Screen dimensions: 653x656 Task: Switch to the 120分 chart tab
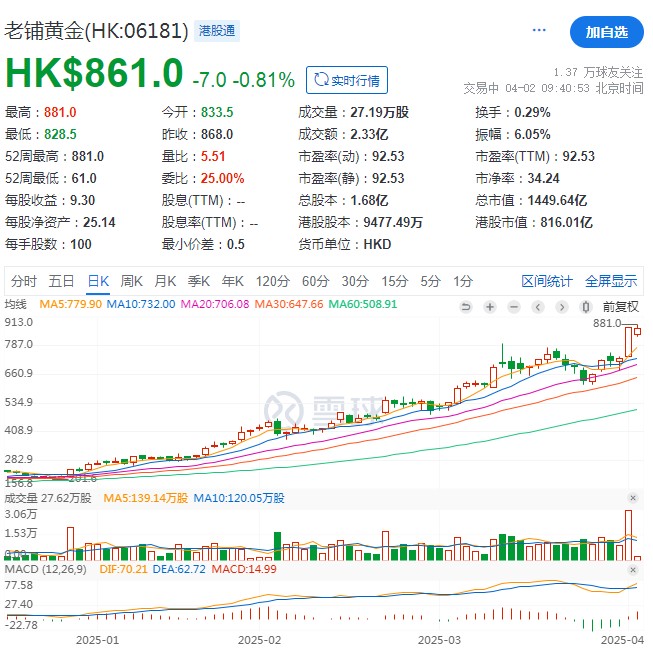(273, 281)
